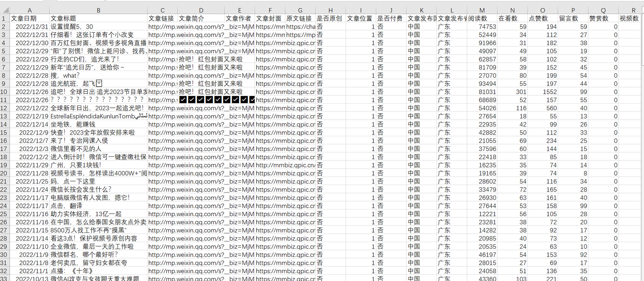Select reading count cell 74753
This screenshot has height=281, width=644.
482,26
